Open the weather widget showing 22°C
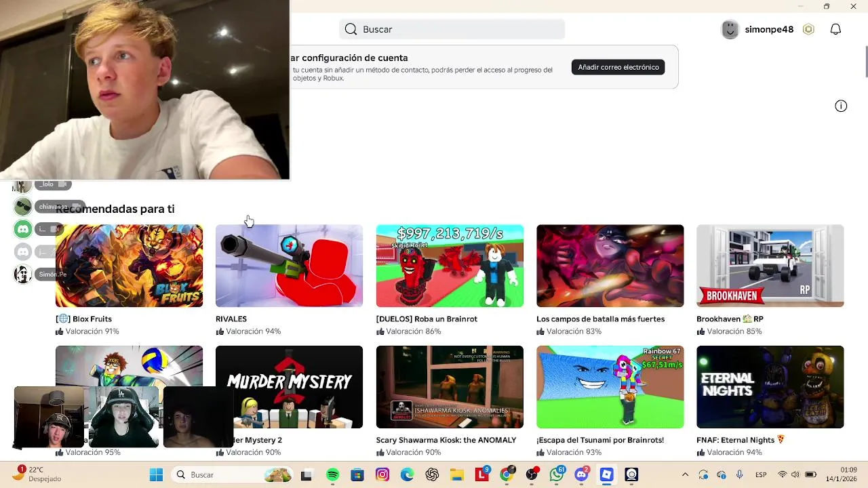This screenshot has height=488, width=868. click(38, 474)
